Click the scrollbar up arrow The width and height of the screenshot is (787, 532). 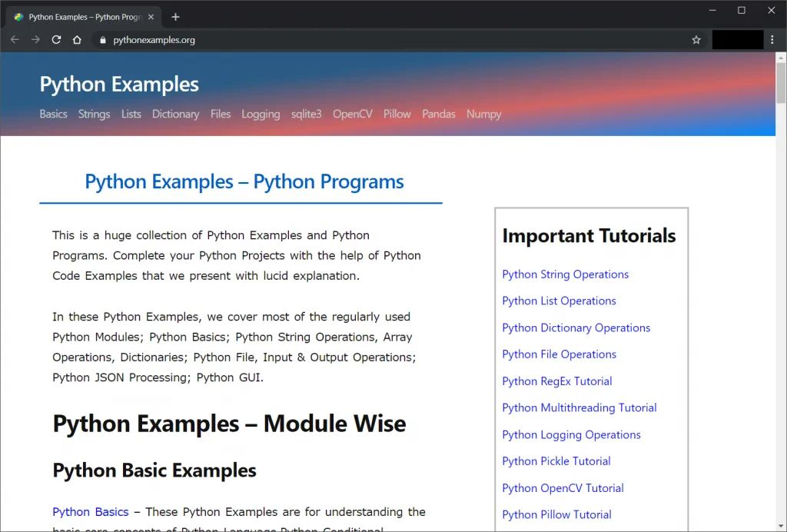[781, 58]
